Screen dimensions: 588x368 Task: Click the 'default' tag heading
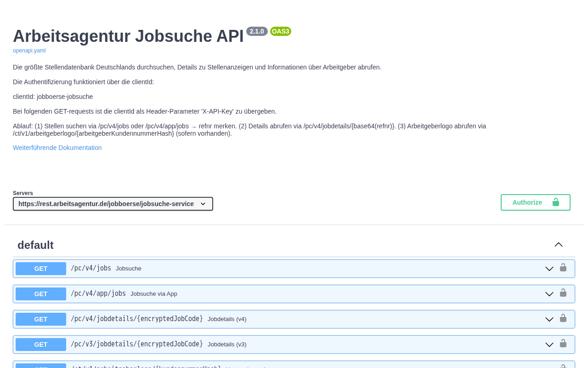[36, 245]
